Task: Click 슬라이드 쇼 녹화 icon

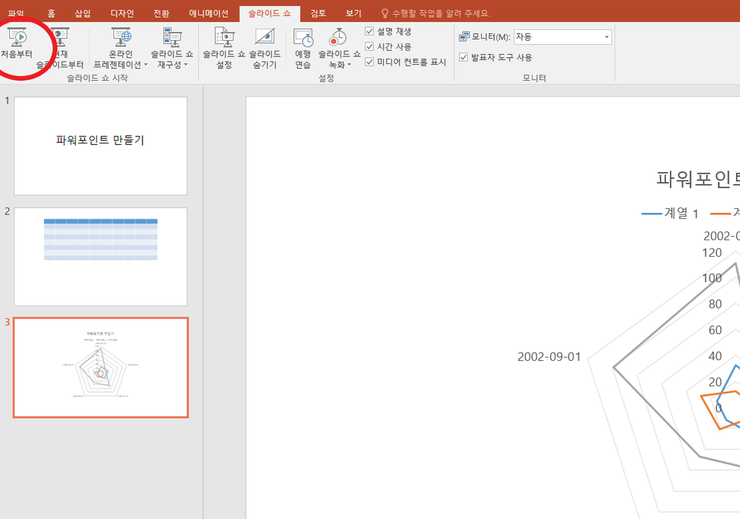Action: (x=338, y=37)
